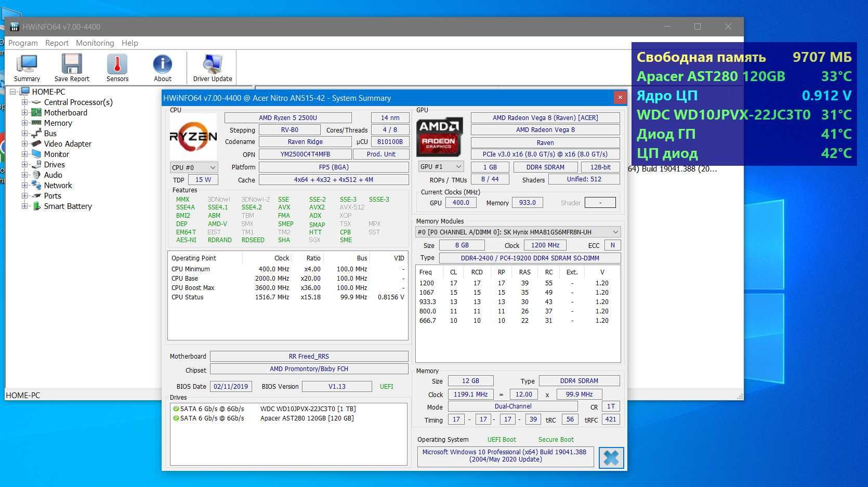Expand the Ports tree node
This screenshot has width=868, height=487.
click(24, 196)
